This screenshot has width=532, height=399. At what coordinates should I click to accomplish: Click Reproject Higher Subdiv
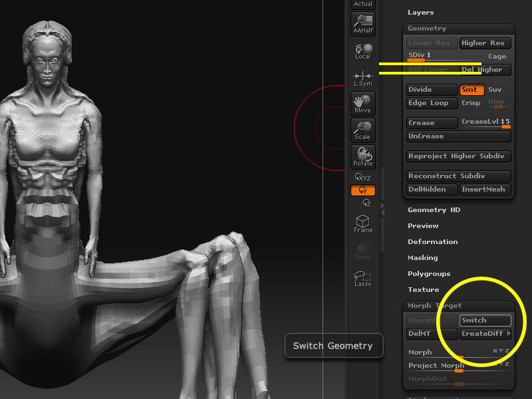click(x=458, y=156)
